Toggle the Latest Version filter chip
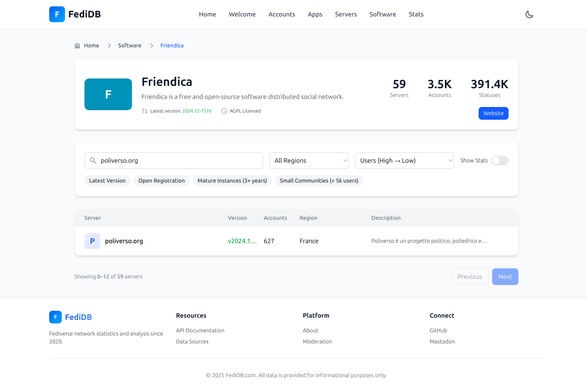The width and height of the screenshot is (587, 392). point(107,181)
